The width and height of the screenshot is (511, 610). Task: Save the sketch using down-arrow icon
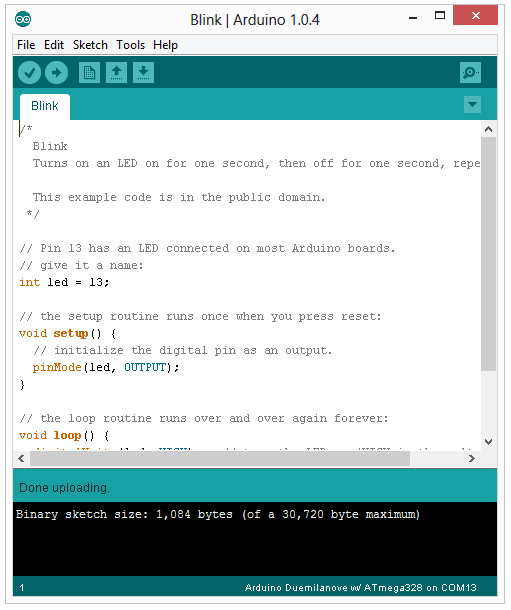click(144, 73)
